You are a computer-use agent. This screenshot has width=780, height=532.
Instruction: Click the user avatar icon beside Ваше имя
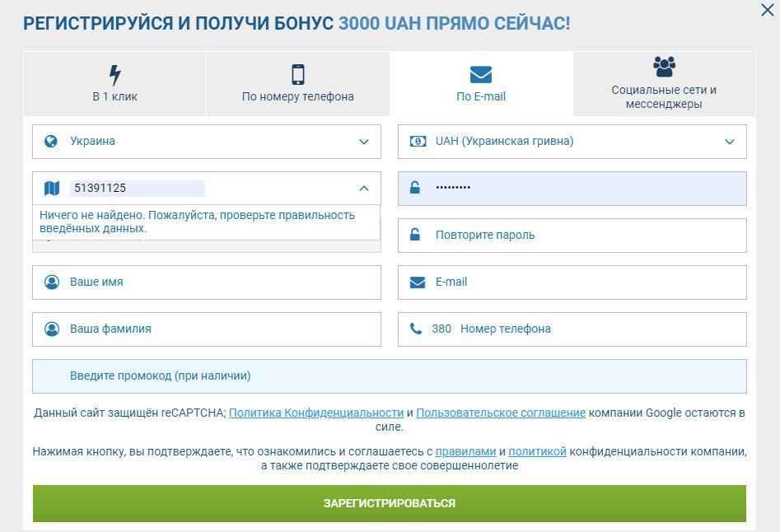52,282
